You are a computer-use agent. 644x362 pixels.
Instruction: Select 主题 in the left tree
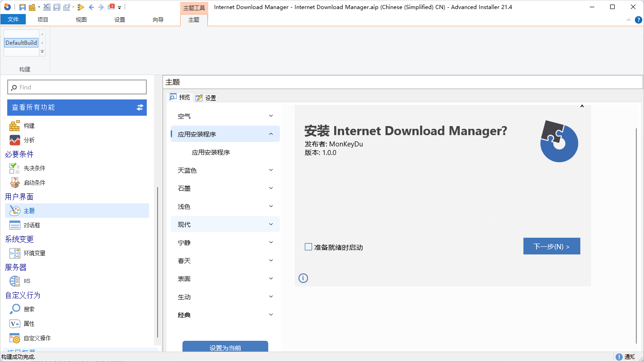click(77, 211)
